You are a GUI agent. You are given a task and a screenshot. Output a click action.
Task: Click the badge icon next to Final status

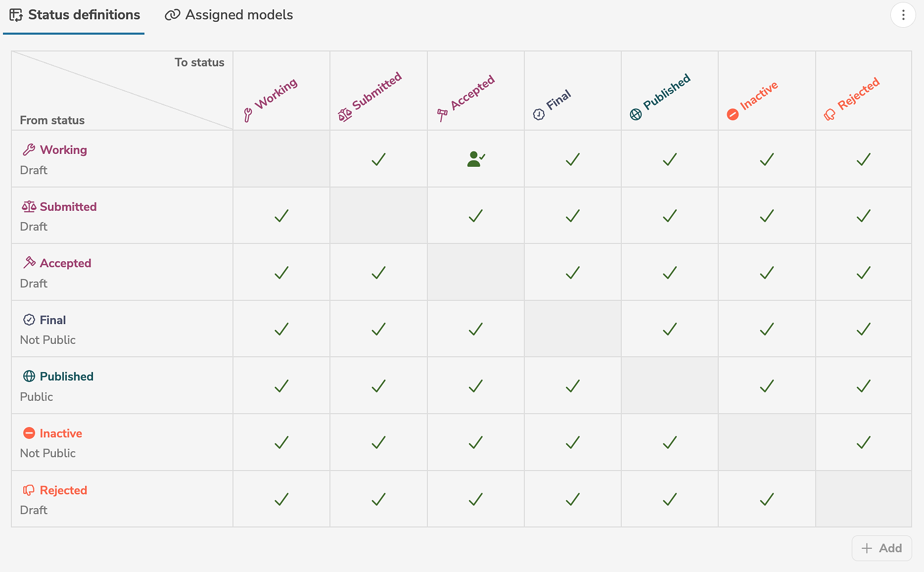click(x=29, y=320)
